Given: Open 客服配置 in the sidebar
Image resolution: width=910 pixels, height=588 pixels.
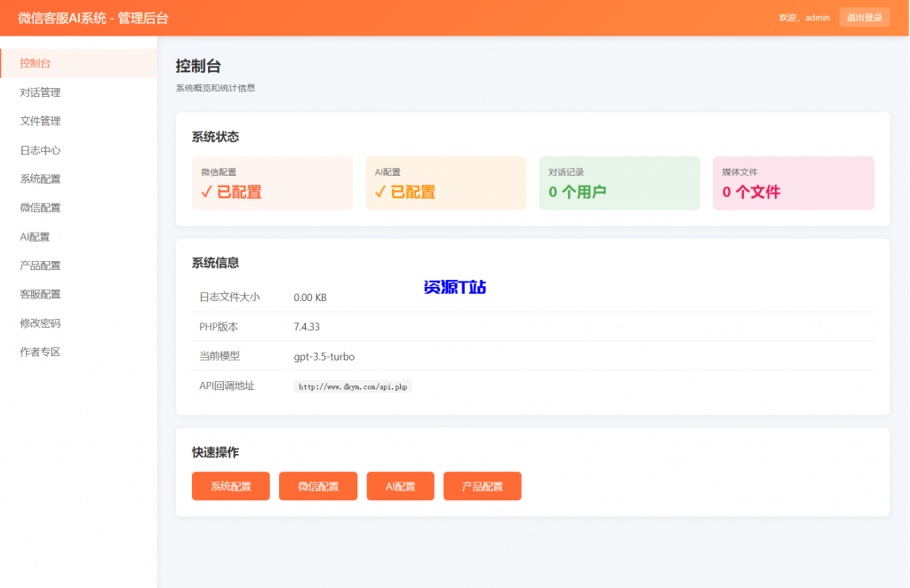Looking at the screenshot, I should tap(44, 294).
